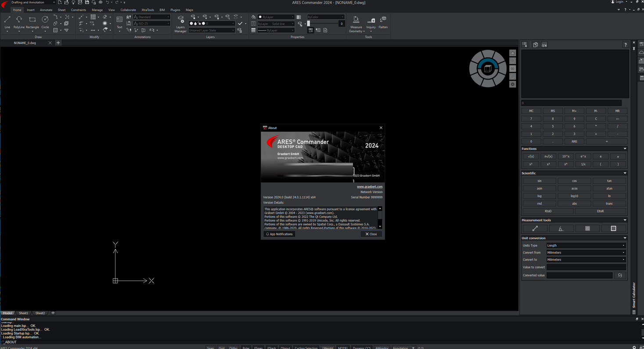Open the Convert from Millimeters dropdown
644x349 pixels.
click(x=586, y=253)
